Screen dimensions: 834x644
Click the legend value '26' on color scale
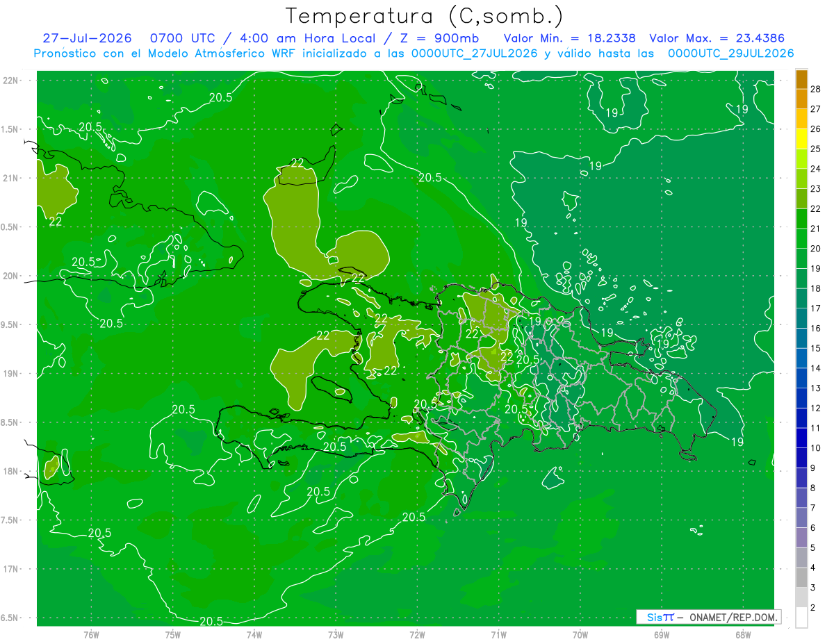(816, 129)
